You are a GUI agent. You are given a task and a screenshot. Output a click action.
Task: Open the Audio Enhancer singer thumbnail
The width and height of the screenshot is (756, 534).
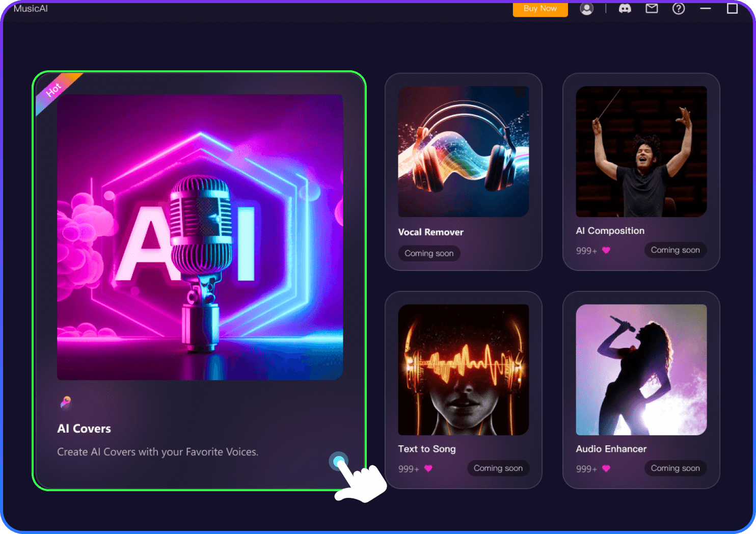641,370
